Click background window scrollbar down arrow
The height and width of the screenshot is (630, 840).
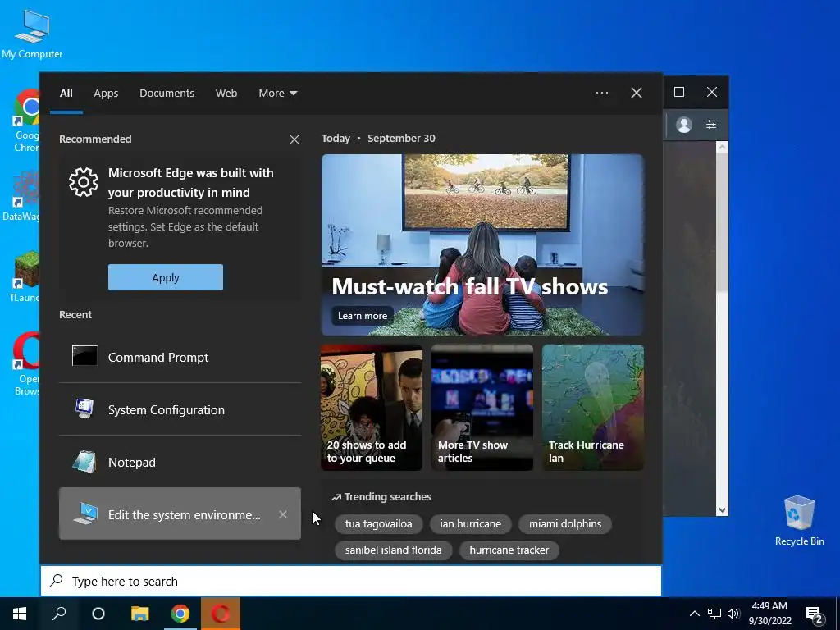(722, 510)
